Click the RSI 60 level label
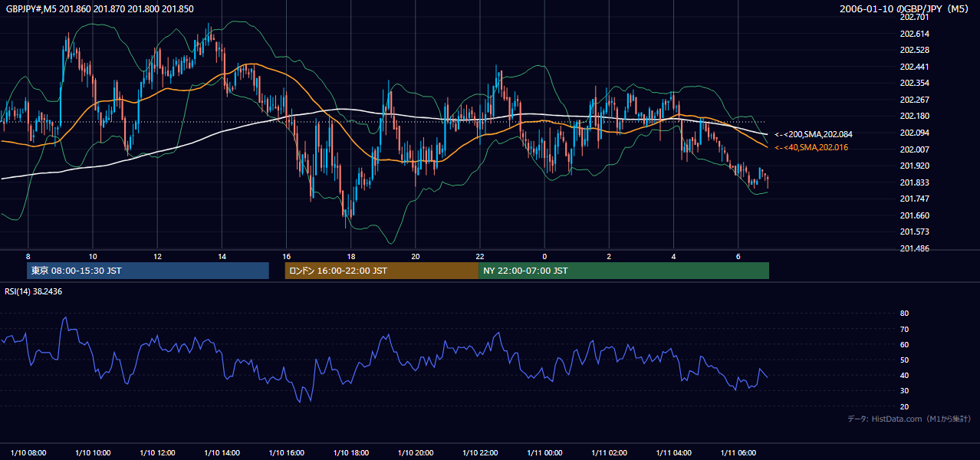Viewport: 980px width, 460px height. pyautogui.click(x=904, y=344)
